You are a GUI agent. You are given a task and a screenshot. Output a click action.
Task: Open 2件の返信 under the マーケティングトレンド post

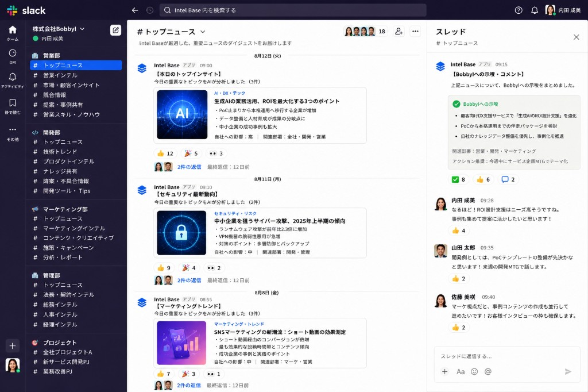pyautogui.click(x=188, y=385)
